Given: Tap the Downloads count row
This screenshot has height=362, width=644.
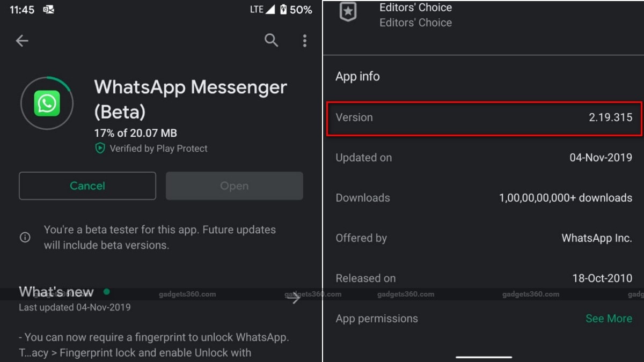Looking at the screenshot, I should pyautogui.click(x=484, y=198).
